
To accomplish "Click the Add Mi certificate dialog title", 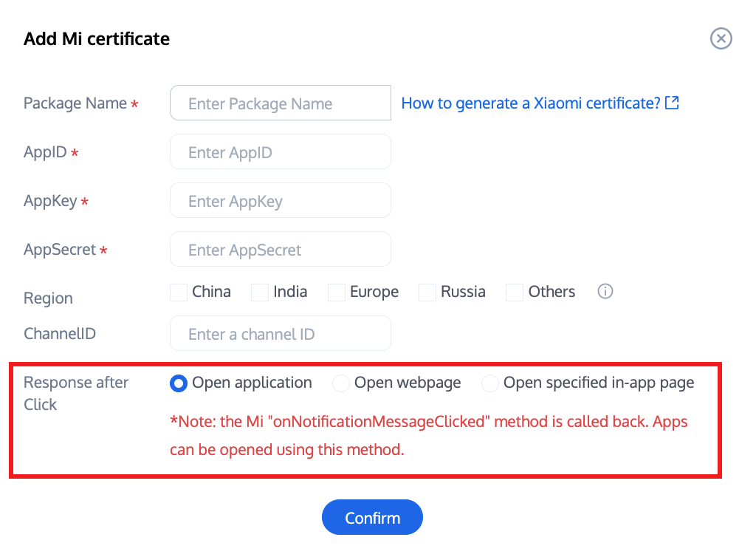I will pyautogui.click(x=97, y=39).
